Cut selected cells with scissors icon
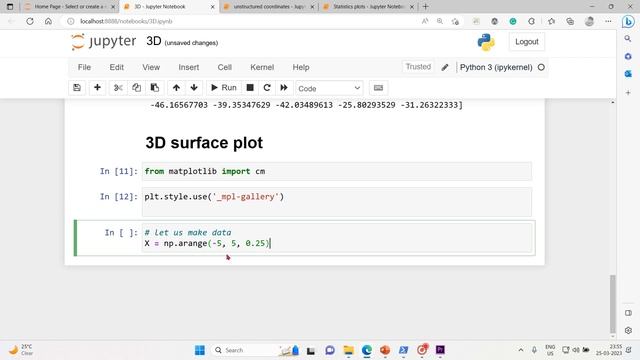The height and width of the screenshot is (360, 640). 118,88
